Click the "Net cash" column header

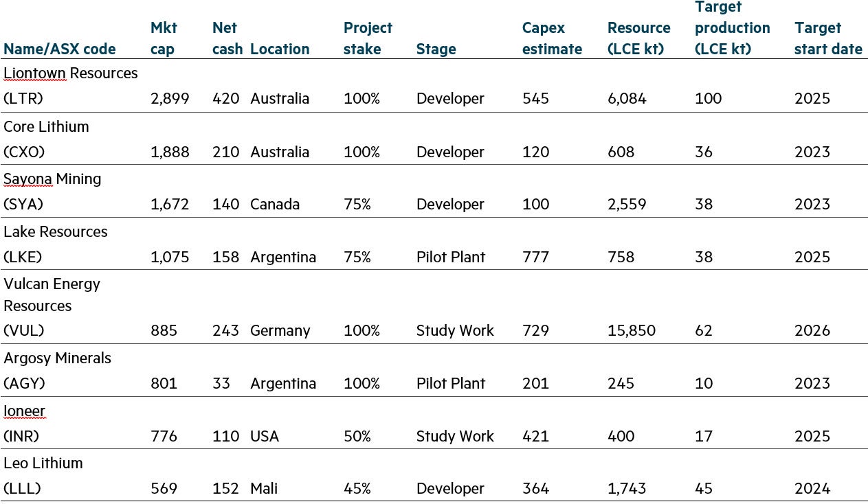tap(227, 38)
